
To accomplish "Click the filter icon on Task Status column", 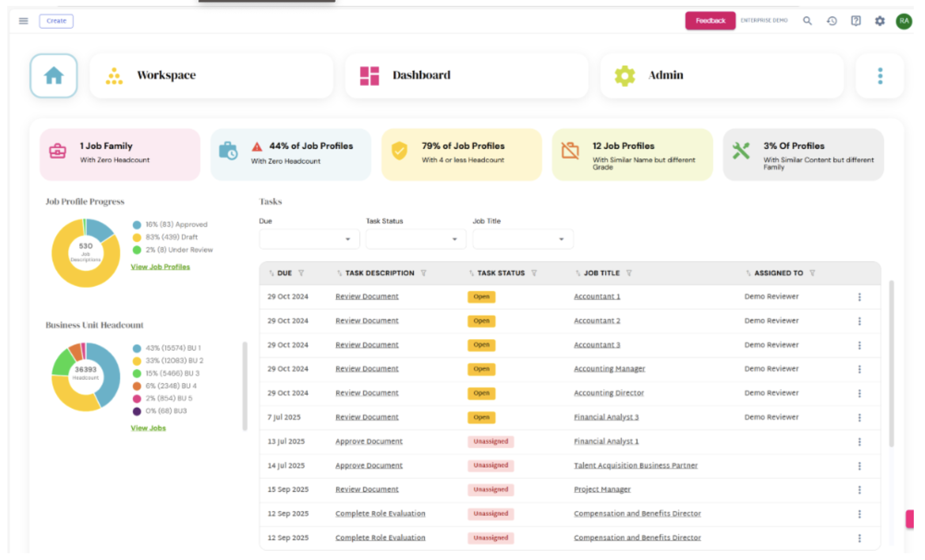I will (534, 273).
